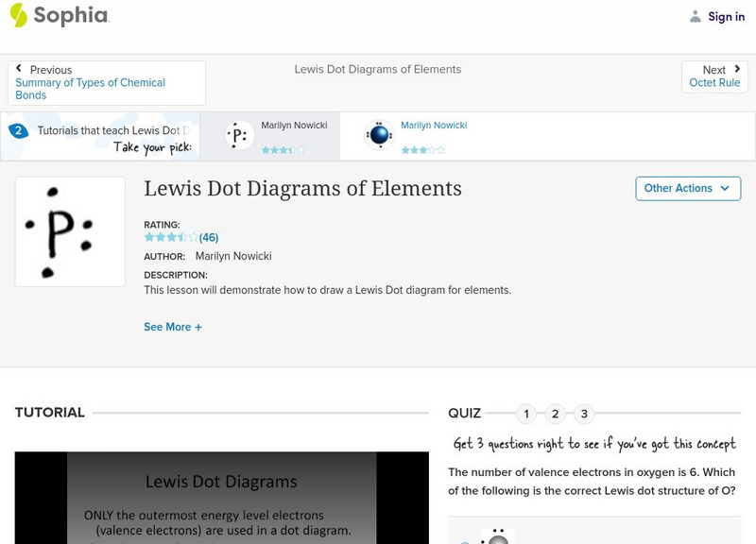Collapse the Other Actions chevron
This screenshot has height=544, width=756.
point(724,189)
